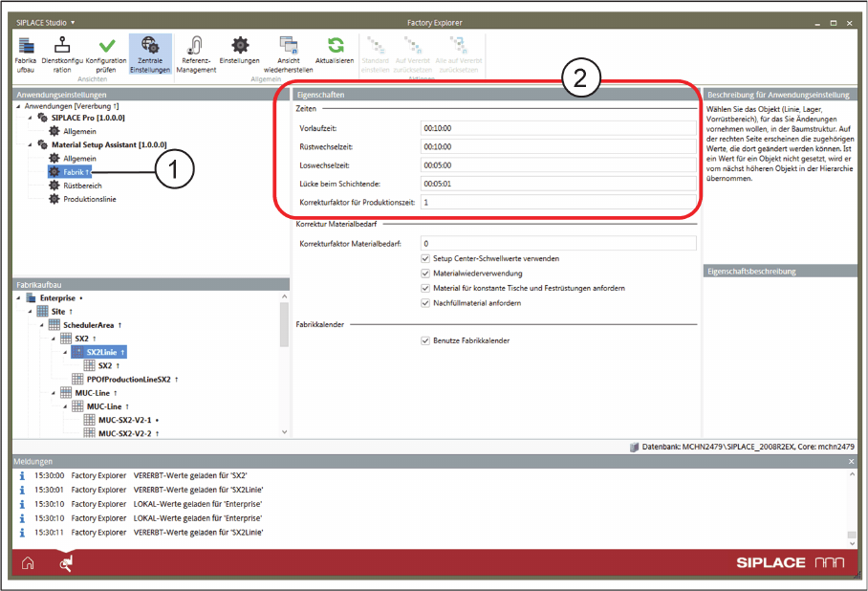Select Zentrale Einstellungen ribbon button
The height and width of the screenshot is (591, 868).
[150, 55]
